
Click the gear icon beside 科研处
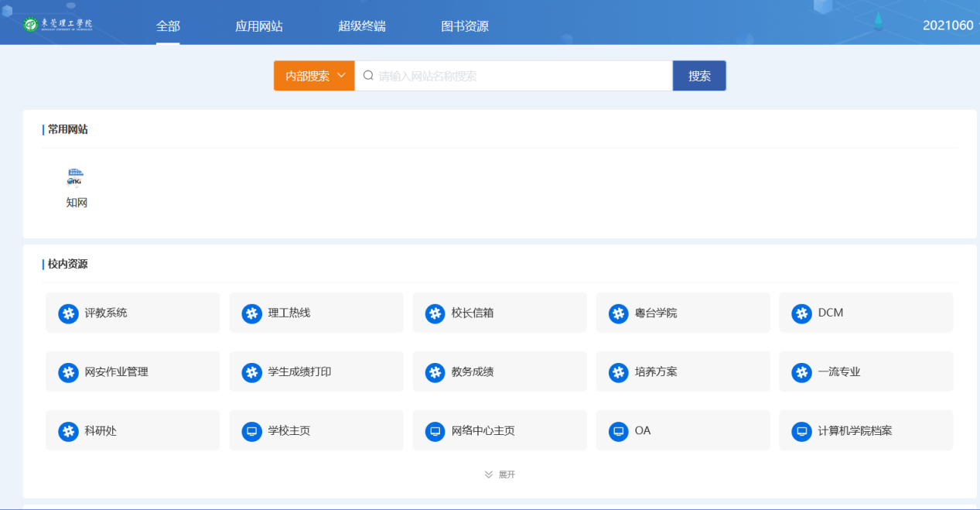pyautogui.click(x=68, y=431)
